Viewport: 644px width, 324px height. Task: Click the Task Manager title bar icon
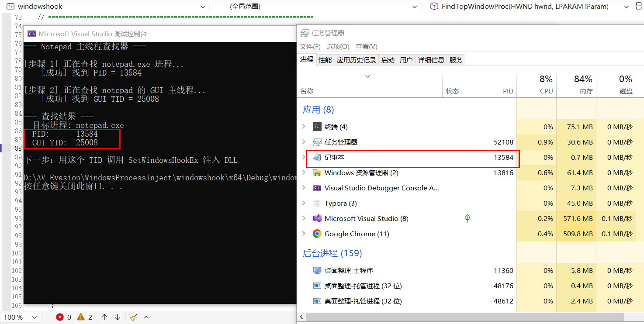coord(305,33)
